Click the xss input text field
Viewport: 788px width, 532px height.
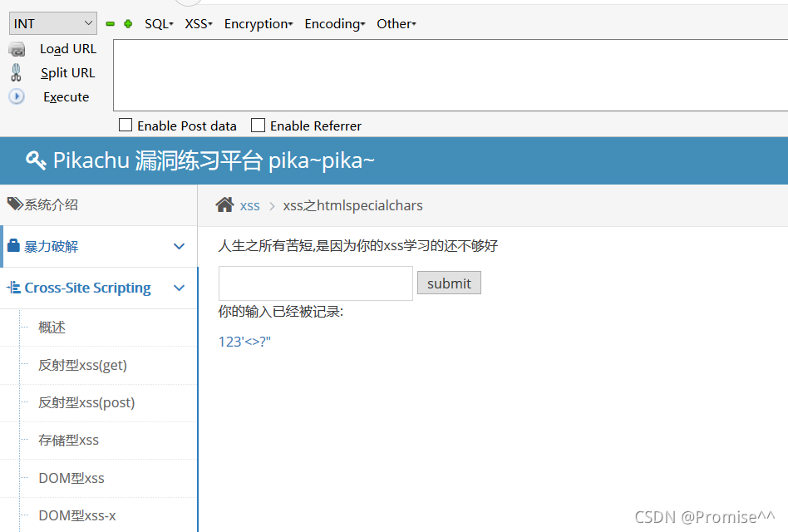click(316, 283)
